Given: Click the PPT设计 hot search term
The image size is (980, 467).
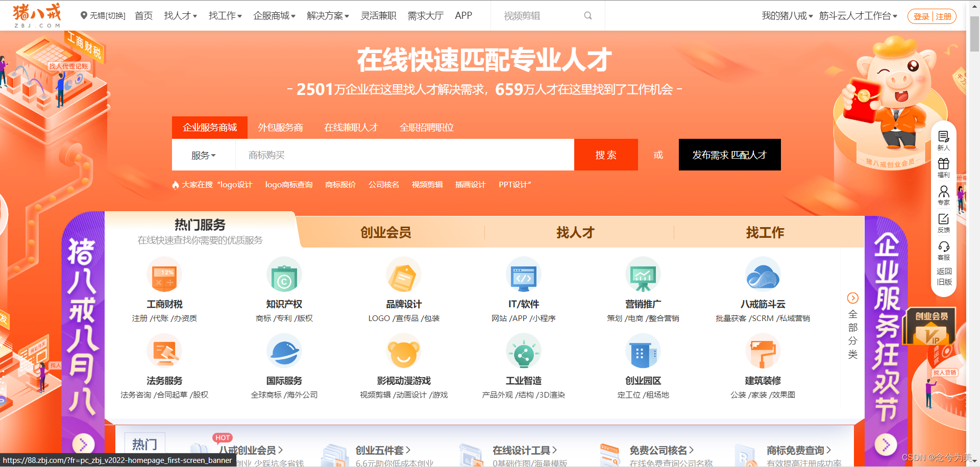Looking at the screenshot, I should click(x=513, y=185).
